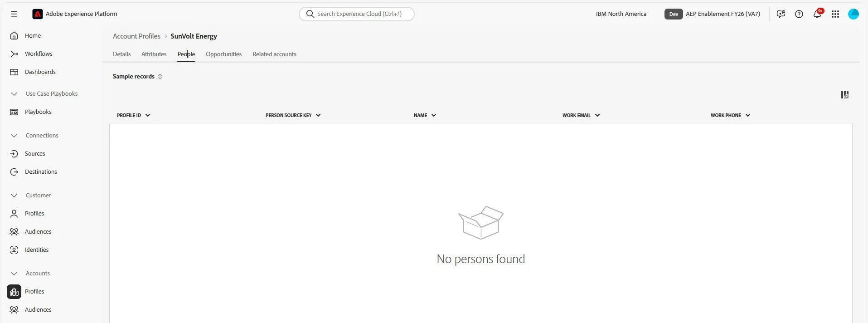Collapse the Use Case Playbooks section
868x323 pixels.
click(x=14, y=94)
